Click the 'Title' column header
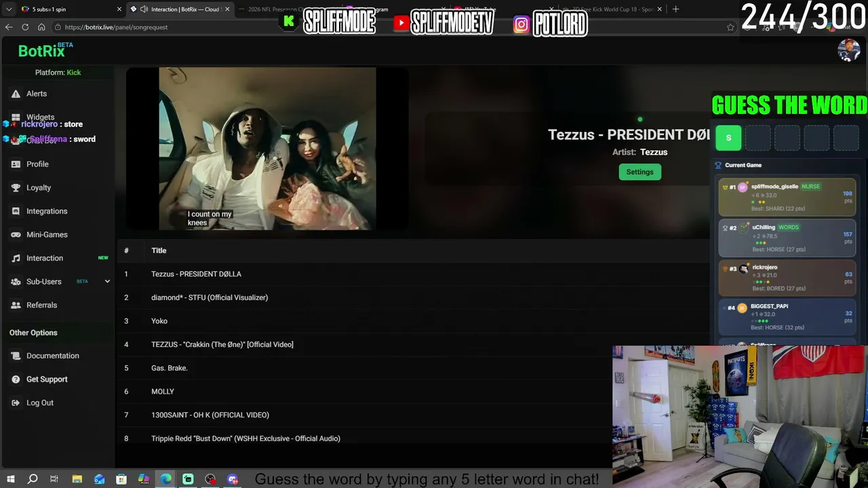This screenshot has height=488, width=868. 159,251
